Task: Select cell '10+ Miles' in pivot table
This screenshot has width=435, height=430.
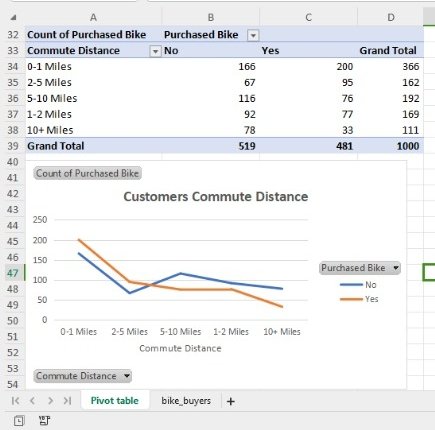Action: 93,130
